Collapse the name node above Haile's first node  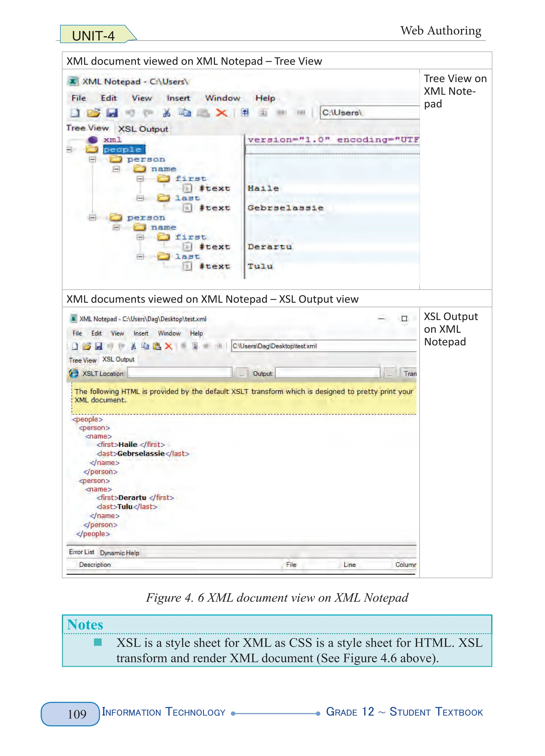coord(116,169)
